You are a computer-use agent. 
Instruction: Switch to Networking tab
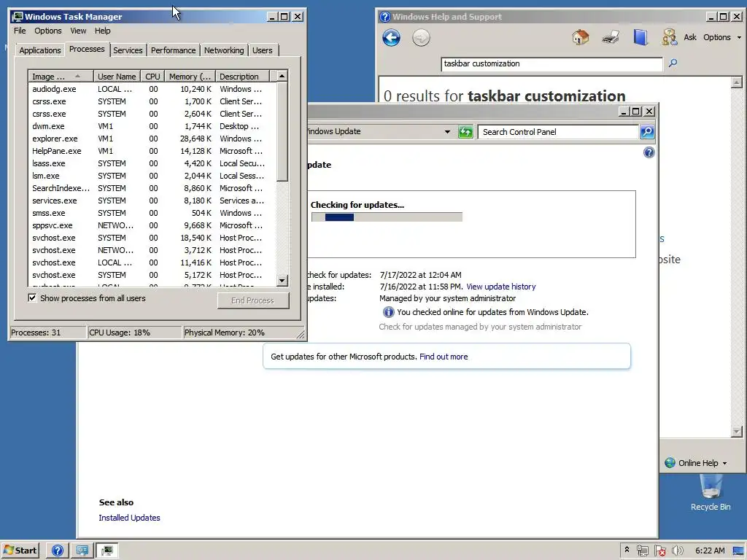click(x=224, y=50)
